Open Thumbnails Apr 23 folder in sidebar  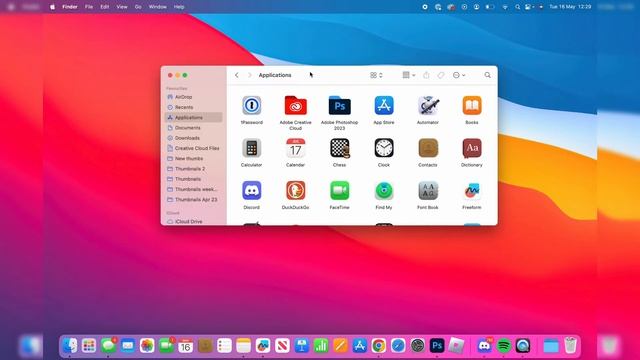[x=194, y=200]
